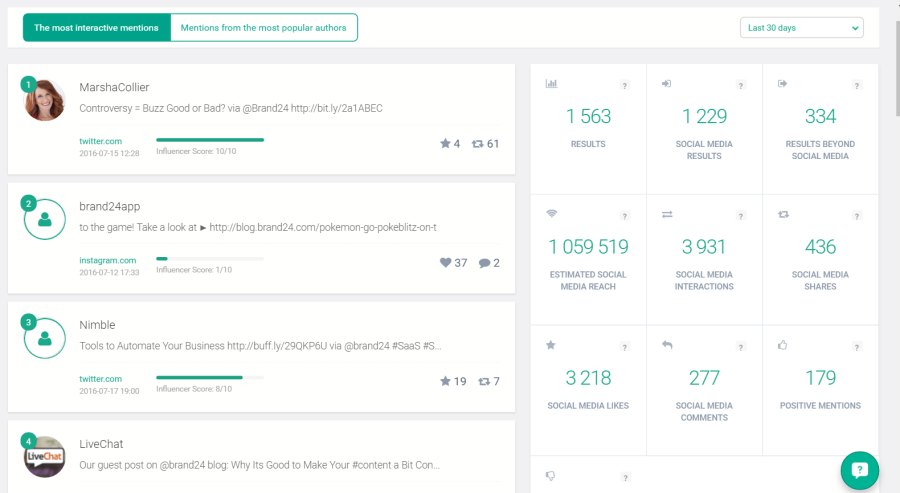
Task: Click sign-in arrow icon in Social Media Results tile
Action: pos(666,84)
